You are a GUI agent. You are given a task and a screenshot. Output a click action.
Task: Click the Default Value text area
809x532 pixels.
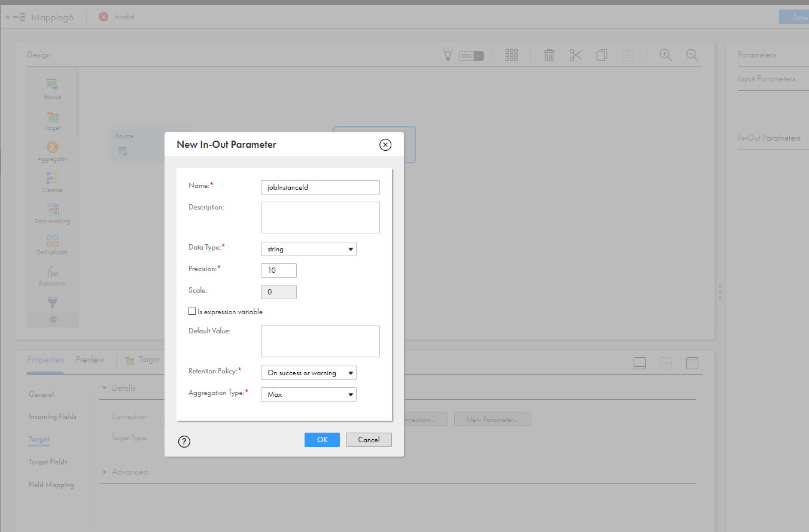[320, 341]
